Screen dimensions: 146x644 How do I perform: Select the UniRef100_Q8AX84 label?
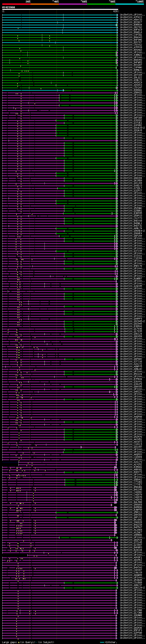(x=131, y=178)
